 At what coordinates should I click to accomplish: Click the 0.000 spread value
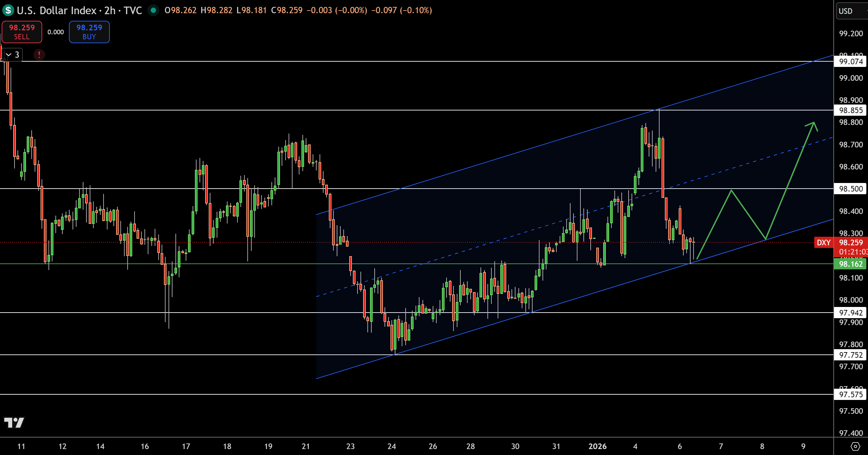(56, 32)
